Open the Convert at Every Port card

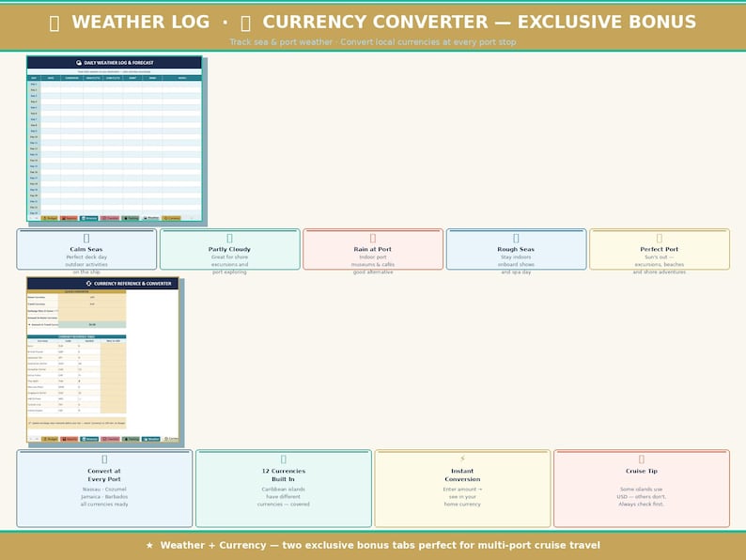point(104,489)
